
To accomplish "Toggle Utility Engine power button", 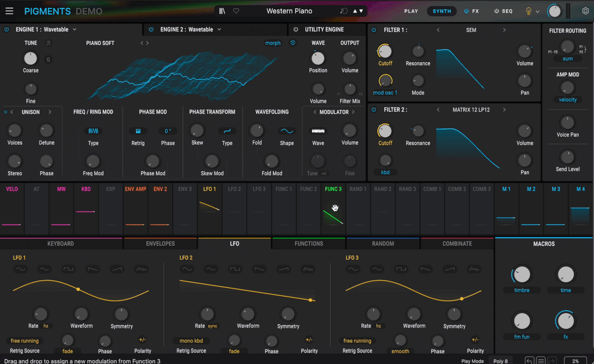I will (x=296, y=29).
